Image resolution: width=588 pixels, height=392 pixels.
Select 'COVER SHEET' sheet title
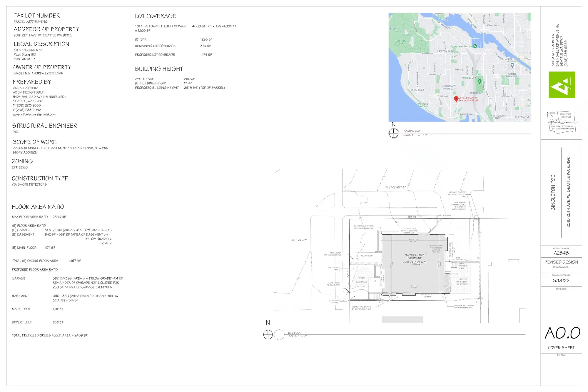point(561,348)
